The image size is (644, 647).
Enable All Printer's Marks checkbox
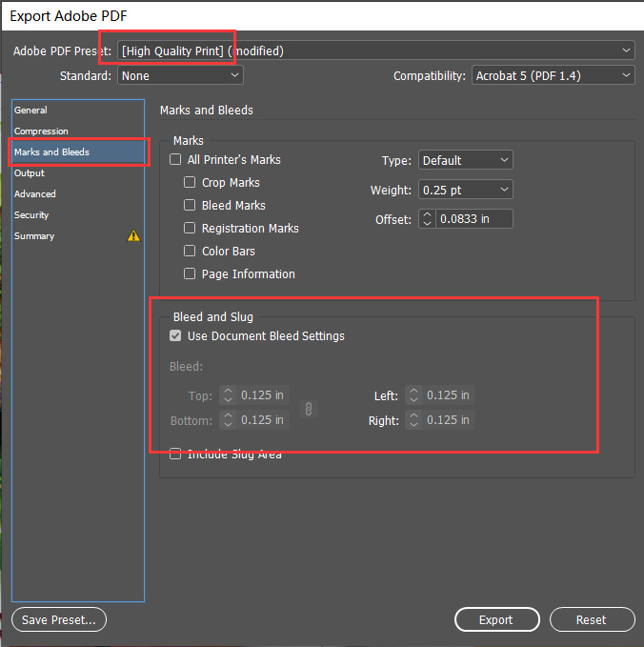click(x=175, y=159)
